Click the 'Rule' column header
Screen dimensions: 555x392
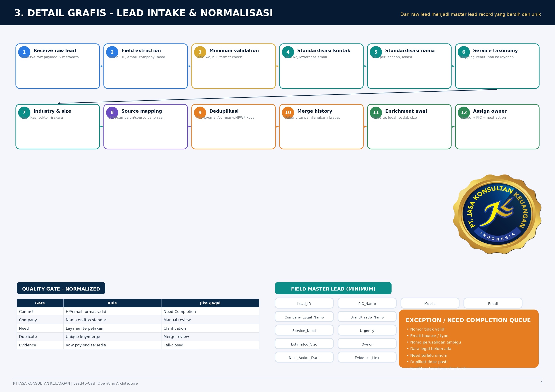point(112,303)
